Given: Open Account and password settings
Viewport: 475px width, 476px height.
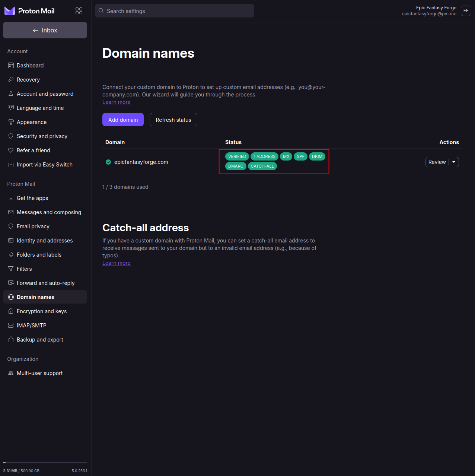Looking at the screenshot, I should (45, 94).
